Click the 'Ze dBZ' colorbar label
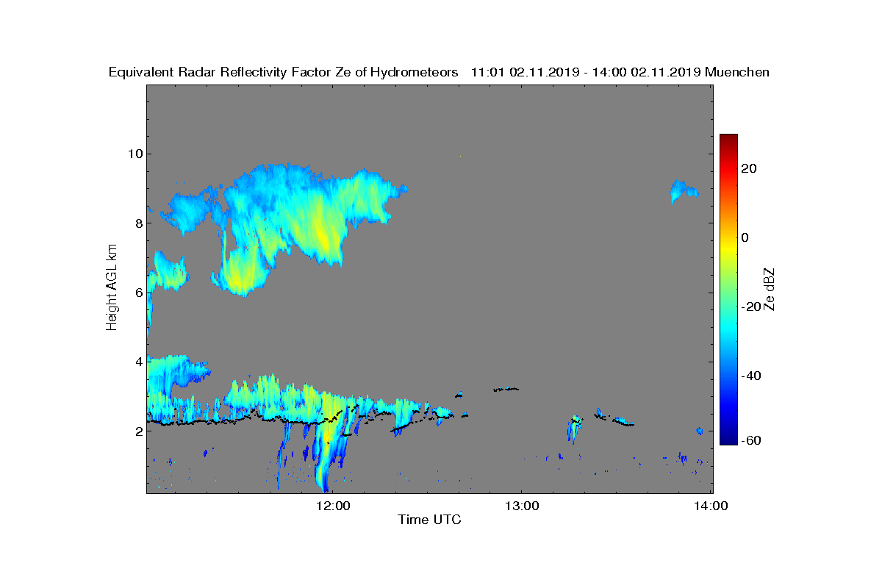Screen dimensions: 882x588 click(x=770, y=289)
